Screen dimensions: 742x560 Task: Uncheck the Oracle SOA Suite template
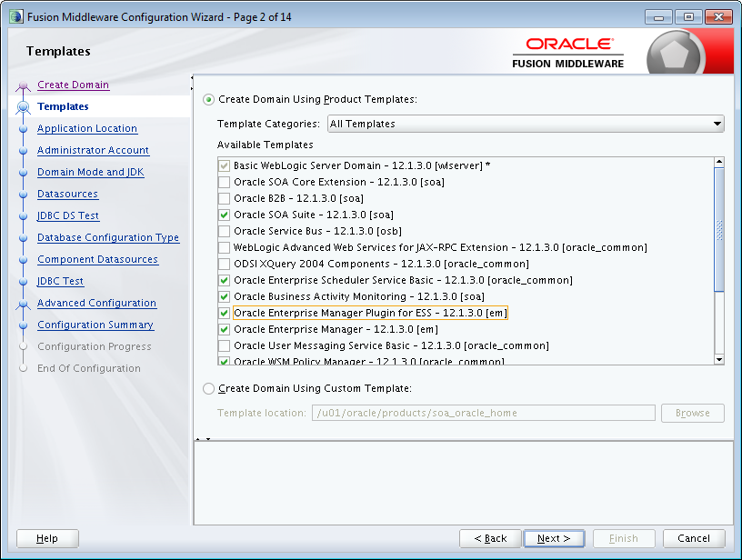(x=223, y=215)
